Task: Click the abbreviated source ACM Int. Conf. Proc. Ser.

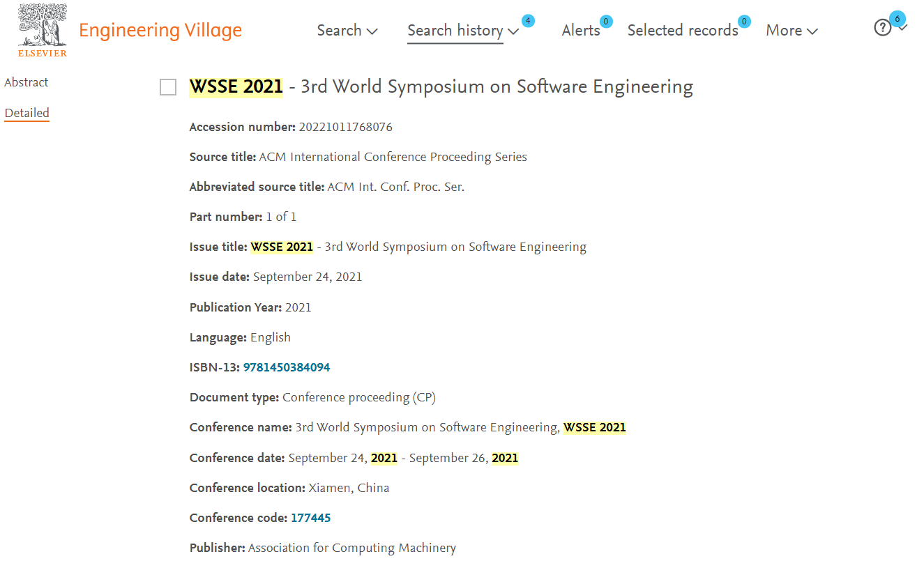Action: (395, 187)
